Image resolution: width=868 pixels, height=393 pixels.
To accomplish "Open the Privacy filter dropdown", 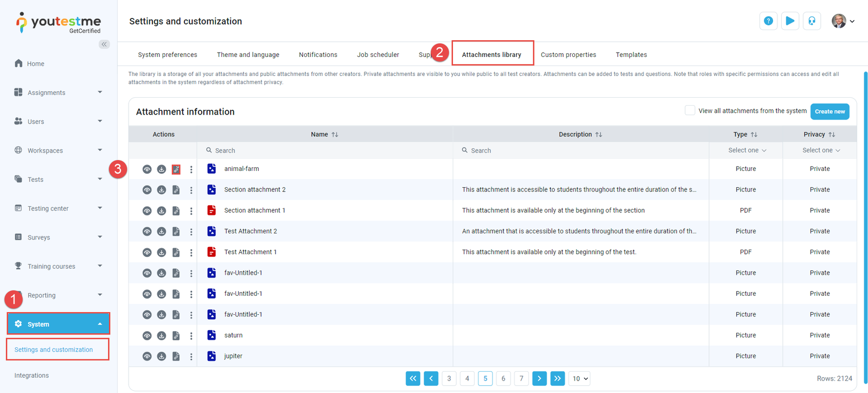I will pyautogui.click(x=820, y=150).
